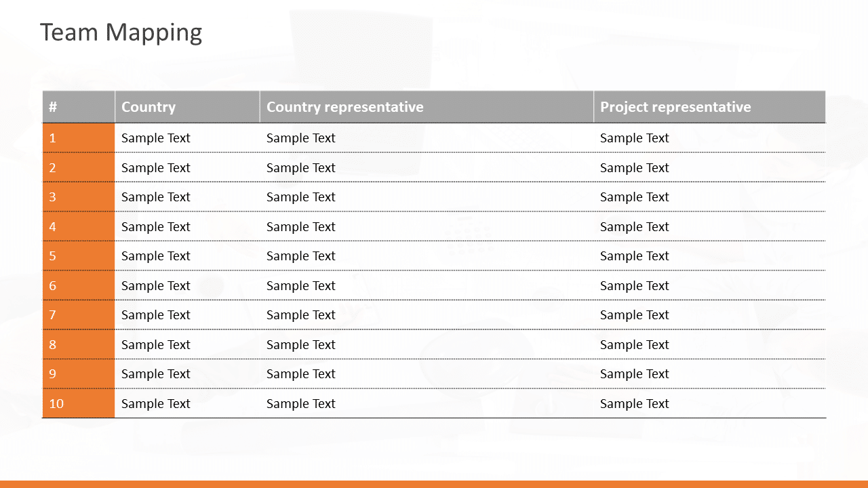The height and width of the screenshot is (488, 868).
Task: Click row 5's Country sample text
Action: coord(156,256)
